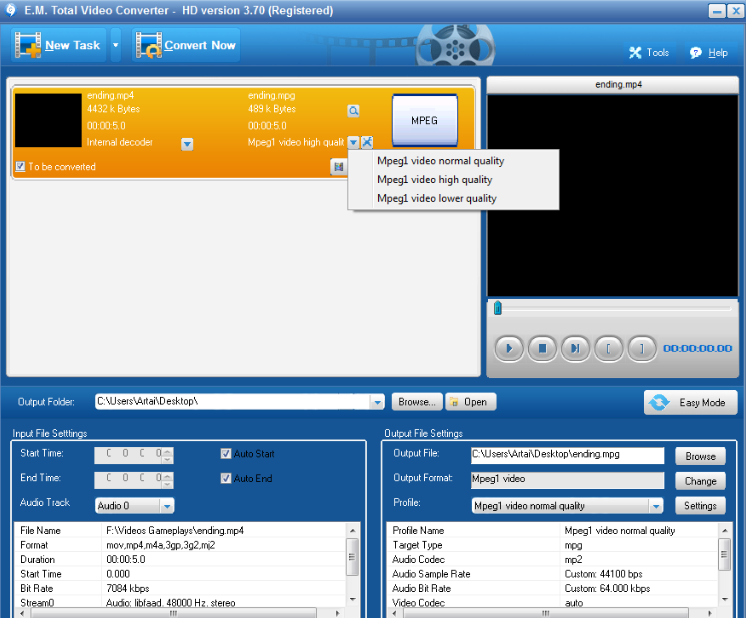Click output info scroll down arrow
746x618 pixels.
click(x=725, y=599)
